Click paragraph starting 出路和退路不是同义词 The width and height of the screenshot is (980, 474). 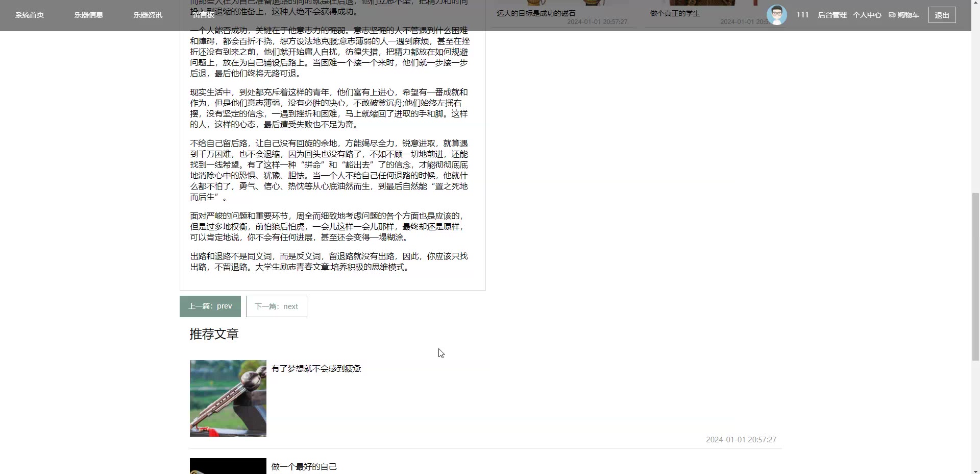click(329, 262)
